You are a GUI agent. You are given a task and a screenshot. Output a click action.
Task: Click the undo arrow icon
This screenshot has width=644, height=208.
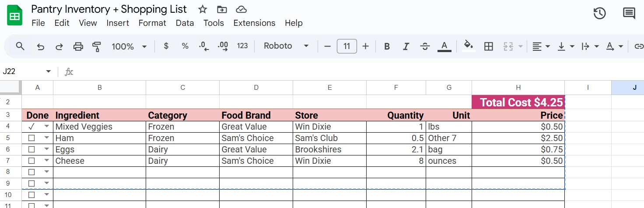pyautogui.click(x=41, y=46)
